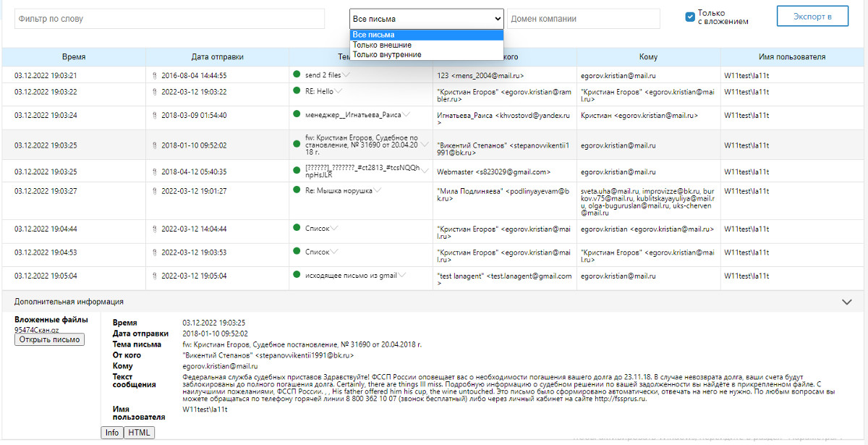Toggle the 'Только с вложением' checkbox
868x445 pixels.
(x=690, y=17)
